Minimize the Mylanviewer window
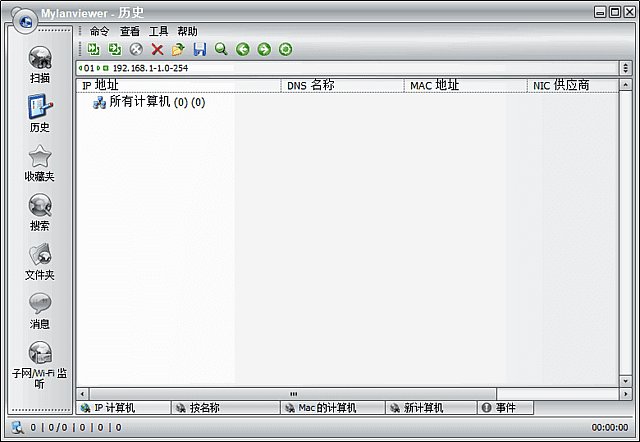The width and height of the screenshot is (640, 442). 600,12
